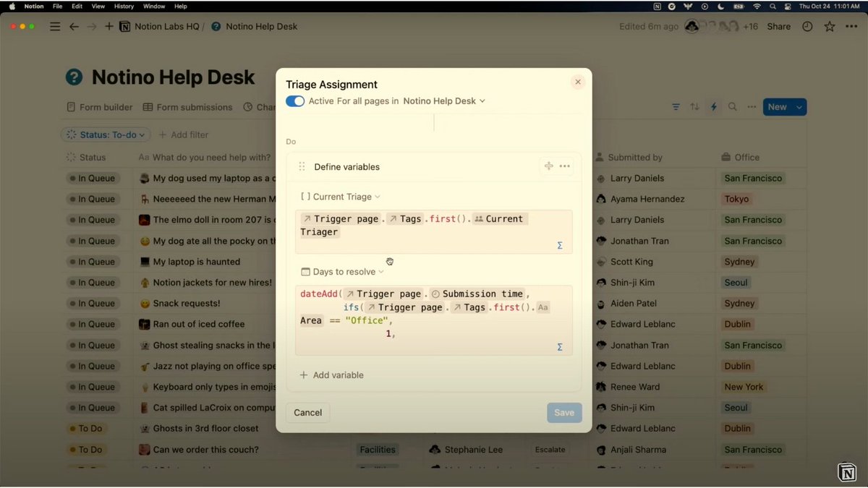868x488 pixels.
Task: Open the Edit menu
Action: [77, 7]
